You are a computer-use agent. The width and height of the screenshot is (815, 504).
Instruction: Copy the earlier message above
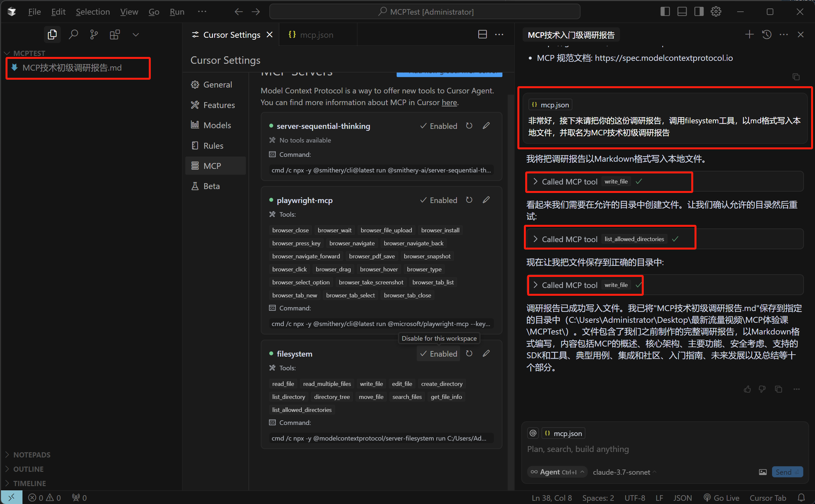[x=796, y=77]
